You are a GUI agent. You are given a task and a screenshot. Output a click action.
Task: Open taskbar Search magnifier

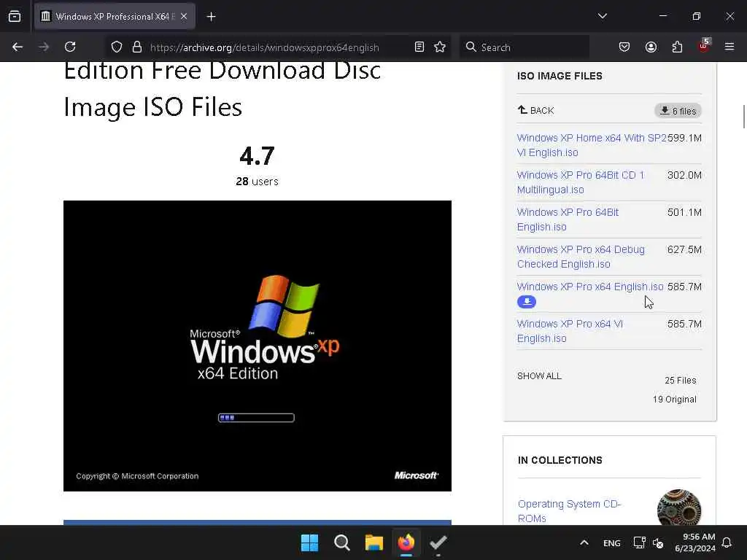tap(342, 542)
